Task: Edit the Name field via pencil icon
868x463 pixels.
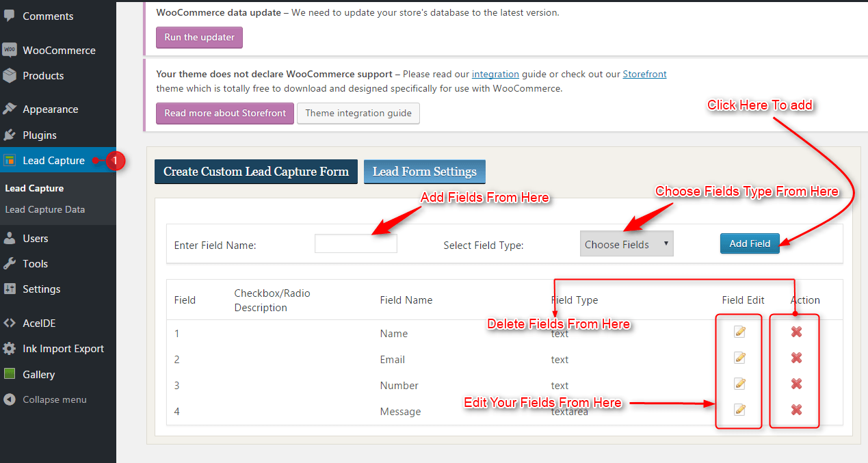Action: 739,332
